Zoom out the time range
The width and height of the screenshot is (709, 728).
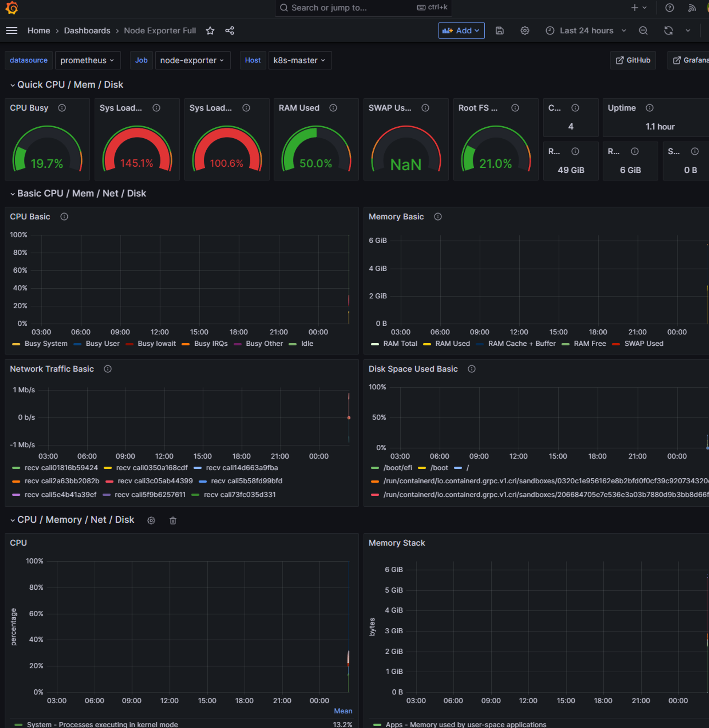click(643, 30)
